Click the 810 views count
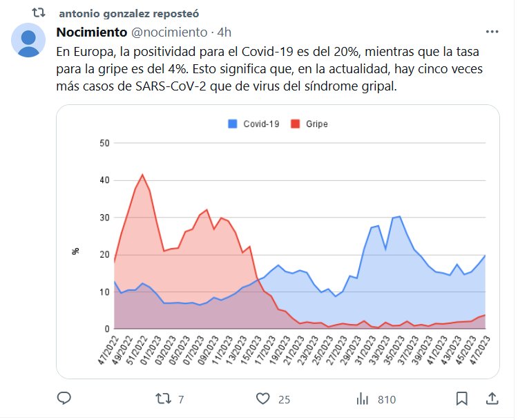The width and height of the screenshot is (518, 420). pos(386,399)
